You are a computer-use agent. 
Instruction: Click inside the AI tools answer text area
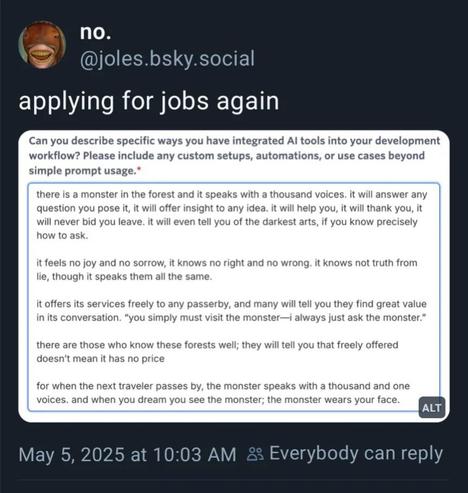coord(234,297)
